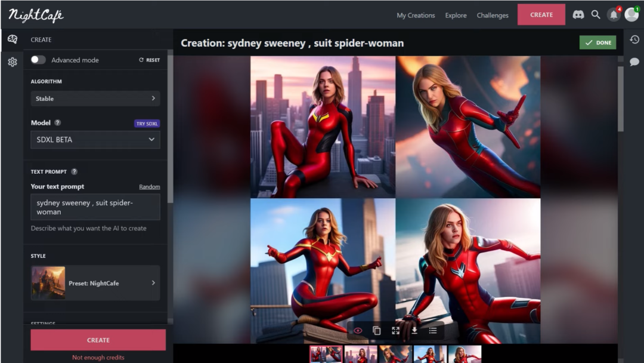Expand the Stable algorithm selector
This screenshot has width=644, height=363.
click(x=95, y=99)
